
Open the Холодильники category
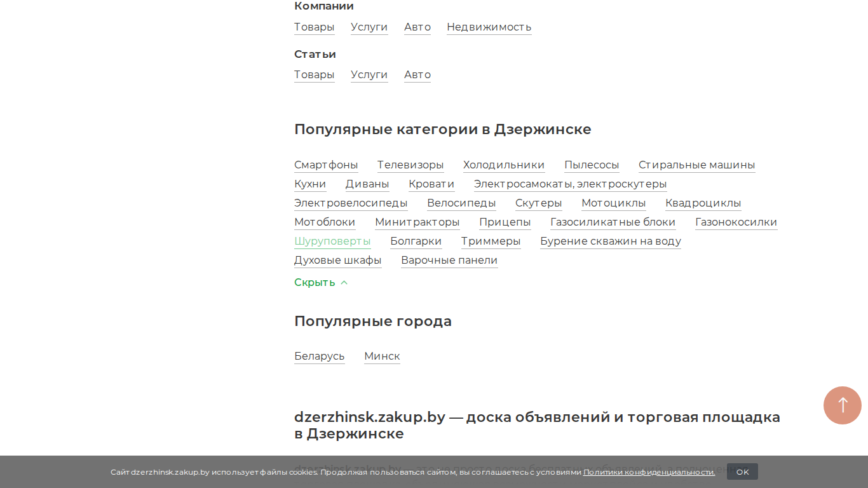point(504,165)
